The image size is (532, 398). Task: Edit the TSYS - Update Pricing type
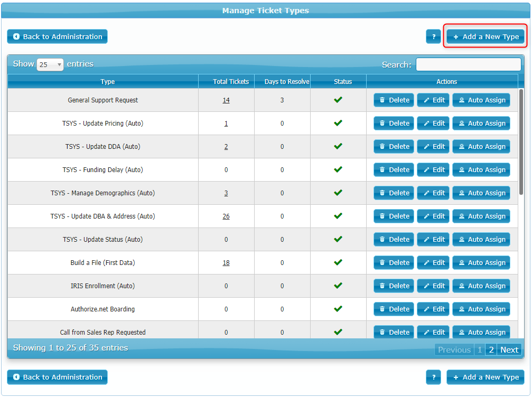coord(433,124)
